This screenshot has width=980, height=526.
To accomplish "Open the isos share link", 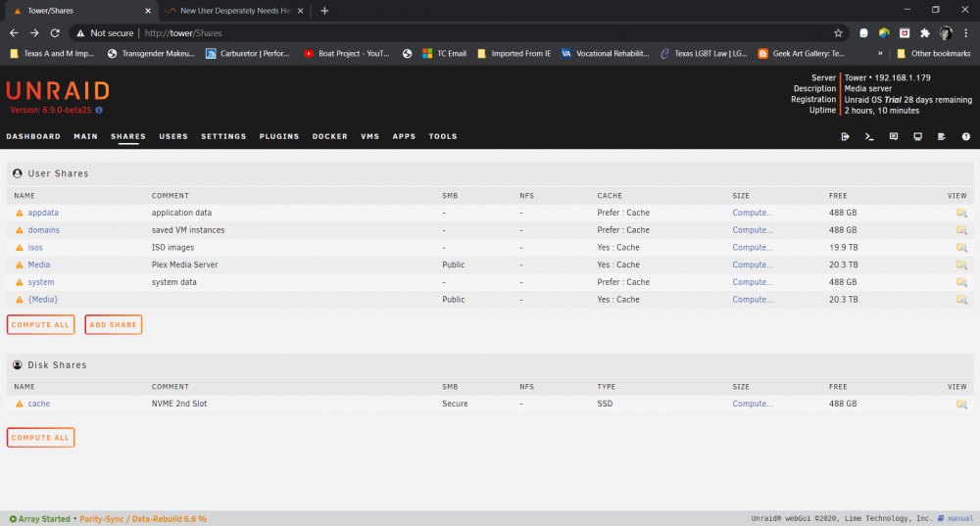I will [35, 248].
